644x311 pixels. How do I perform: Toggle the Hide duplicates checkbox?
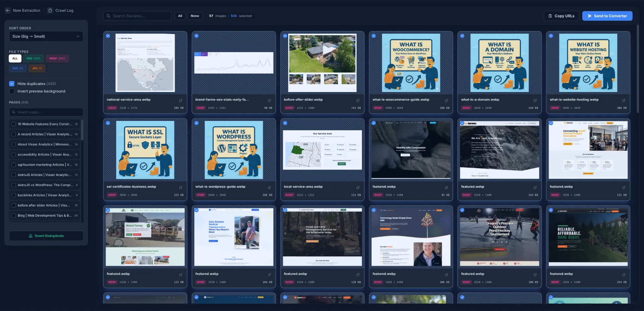[x=12, y=84]
